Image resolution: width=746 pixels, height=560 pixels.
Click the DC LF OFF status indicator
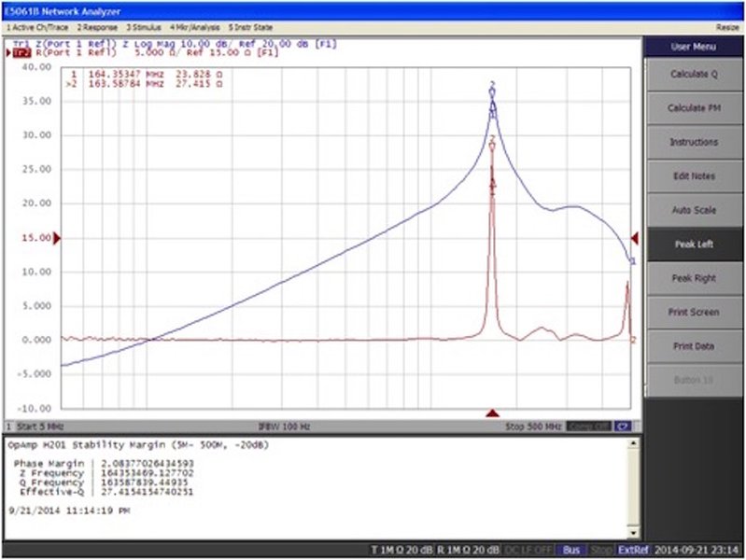coord(528,550)
